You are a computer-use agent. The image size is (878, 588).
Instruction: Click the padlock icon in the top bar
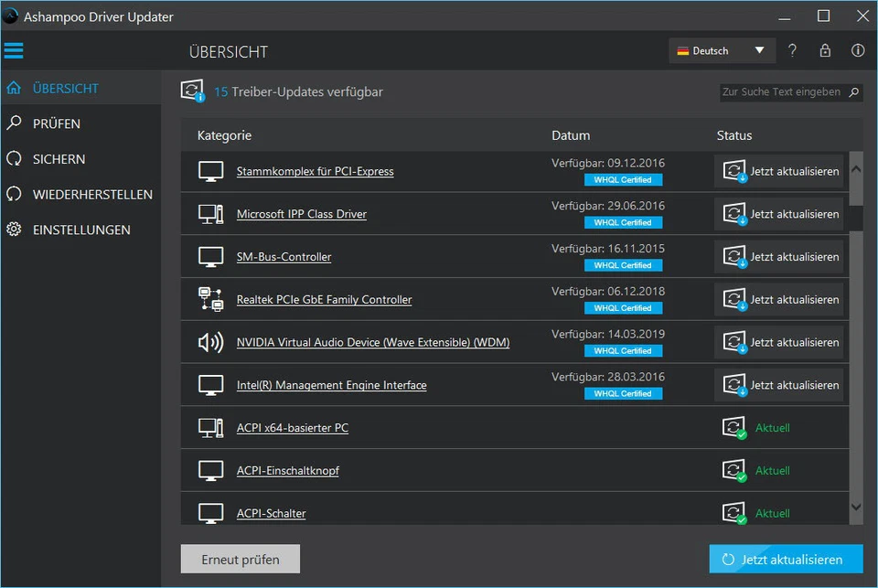click(825, 50)
